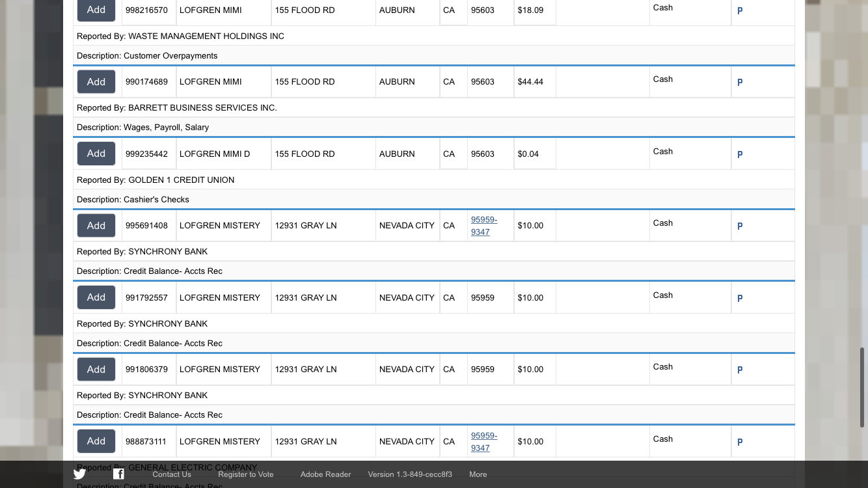
Task: Click AUBURN city for property 990174689
Action: pyautogui.click(x=397, y=82)
